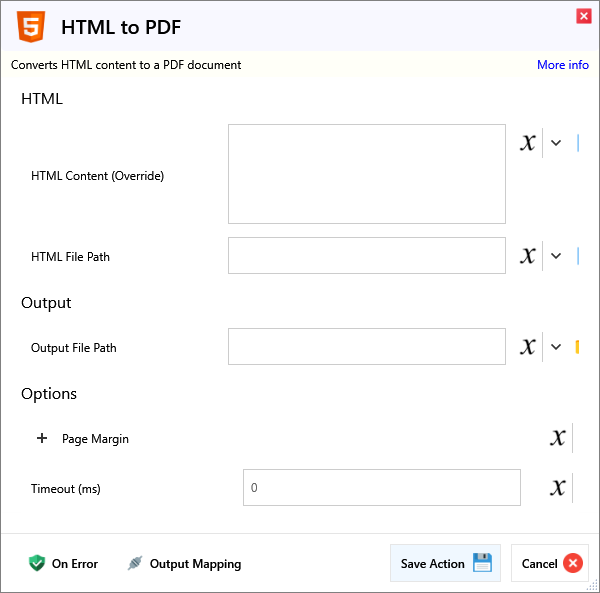
Task: Click the Timeout (ms) input field
Action: [x=381, y=488]
